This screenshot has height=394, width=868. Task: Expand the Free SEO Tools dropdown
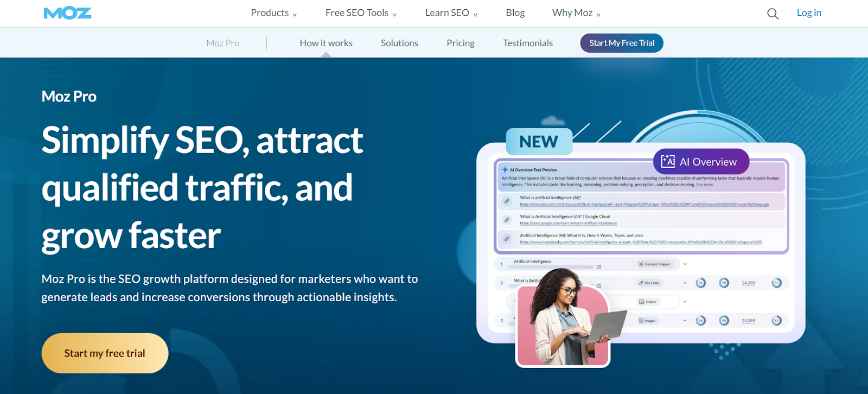tap(361, 13)
